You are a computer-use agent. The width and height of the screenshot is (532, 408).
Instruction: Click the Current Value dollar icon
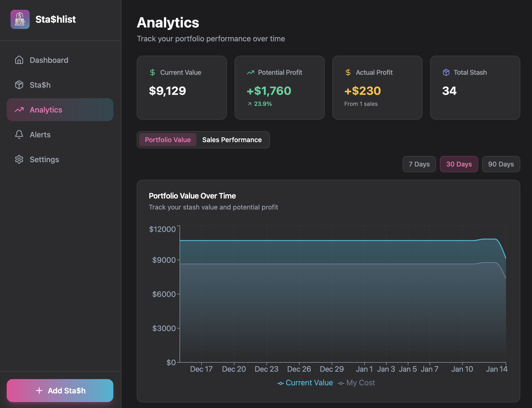coord(152,72)
